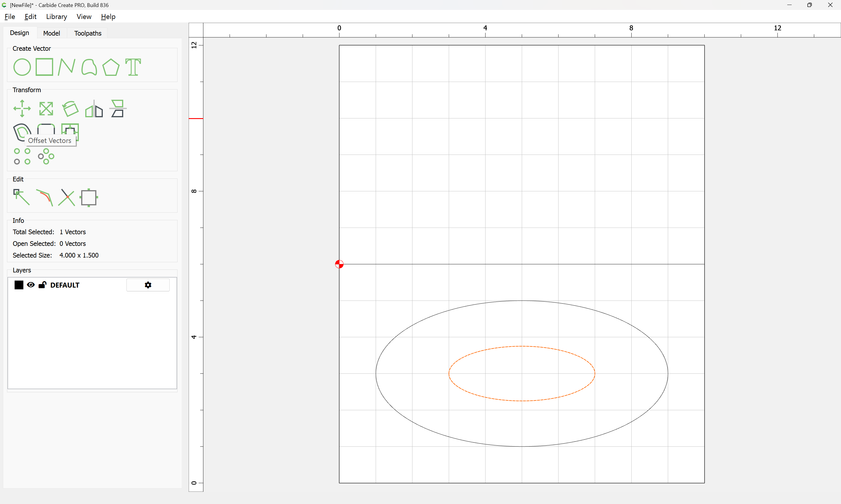The height and width of the screenshot is (504, 841).
Task: Choose the Polyline drawing tool
Action: [66, 67]
